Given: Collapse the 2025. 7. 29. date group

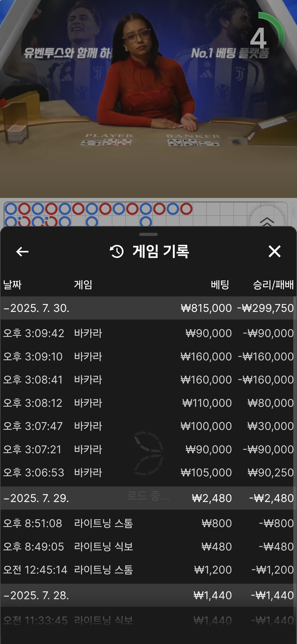Looking at the screenshot, I should (36, 498).
